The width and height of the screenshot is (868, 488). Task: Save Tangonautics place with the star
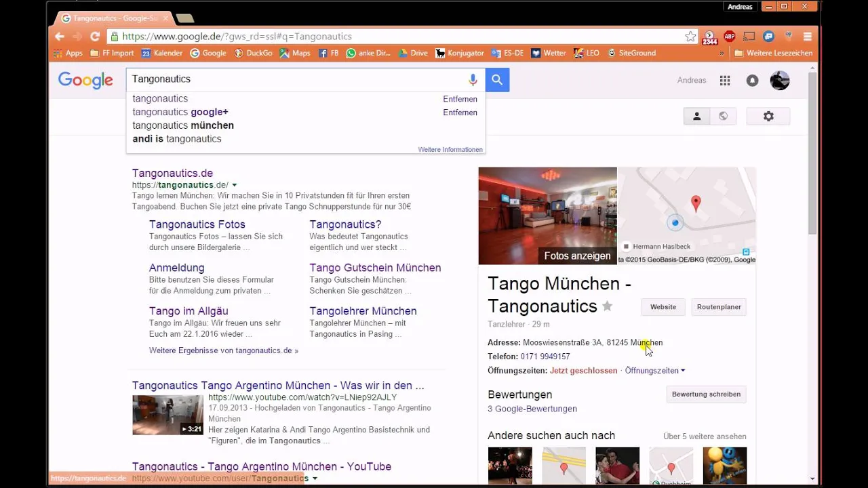click(608, 306)
